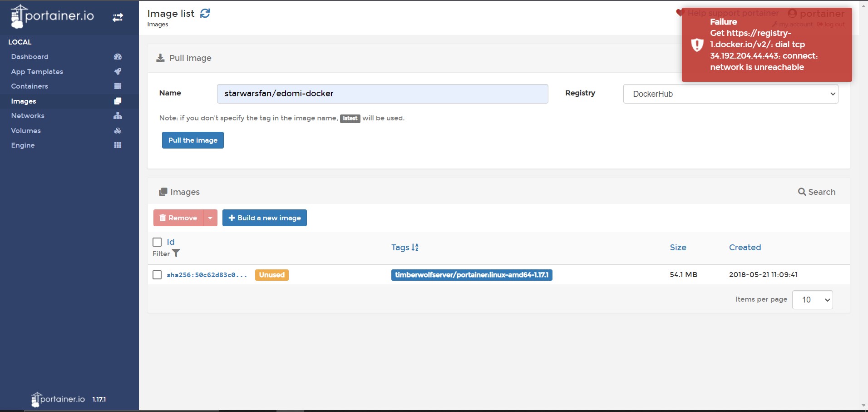
Task: Click the Tags sort order icon
Action: tap(415, 247)
